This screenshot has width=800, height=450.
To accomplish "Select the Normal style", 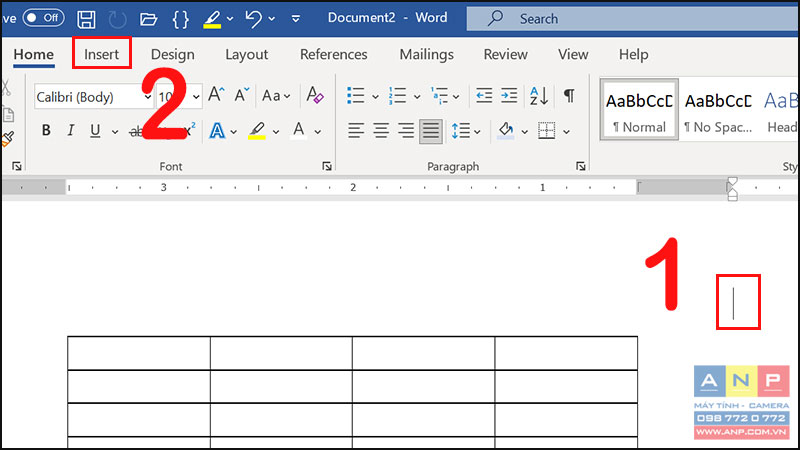I will coord(639,110).
